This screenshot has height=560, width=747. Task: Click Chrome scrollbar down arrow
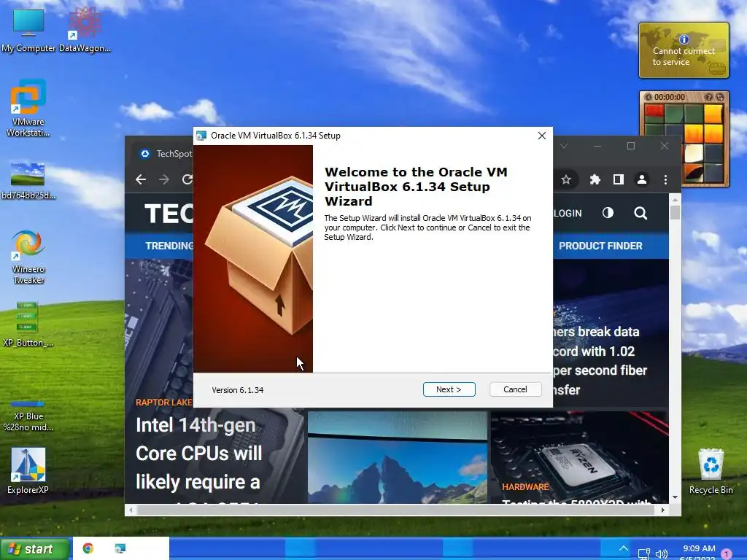pos(675,497)
